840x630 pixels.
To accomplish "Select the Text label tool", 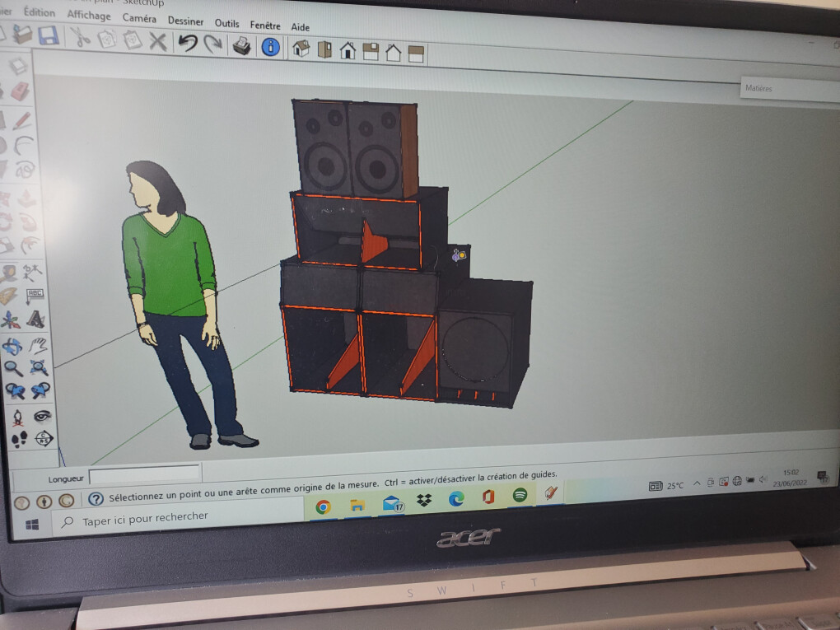I will click(x=35, y=296).
